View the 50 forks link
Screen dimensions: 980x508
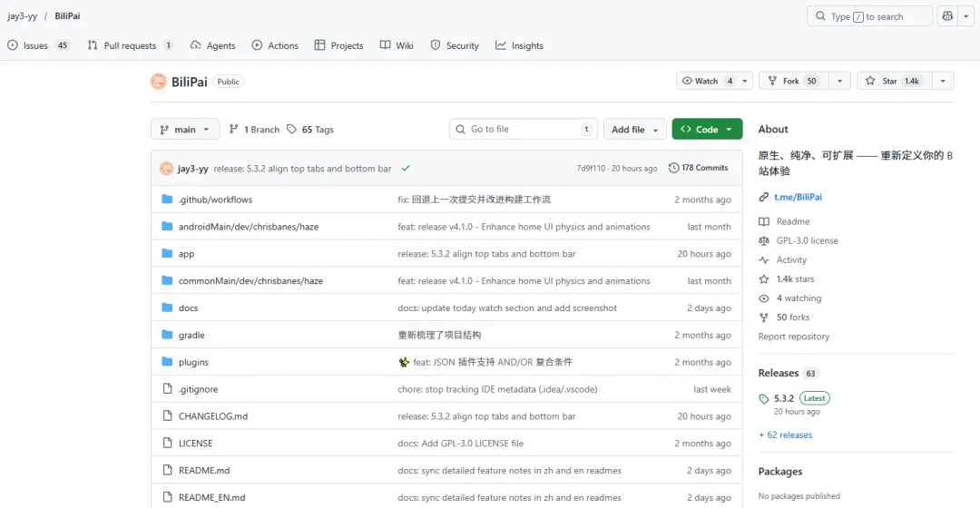pos(792,317)
